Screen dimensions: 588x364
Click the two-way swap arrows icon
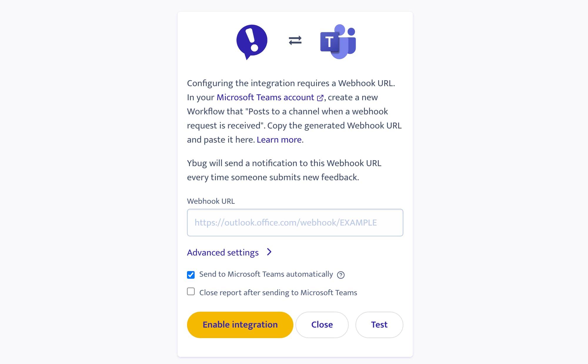[295, 40]
